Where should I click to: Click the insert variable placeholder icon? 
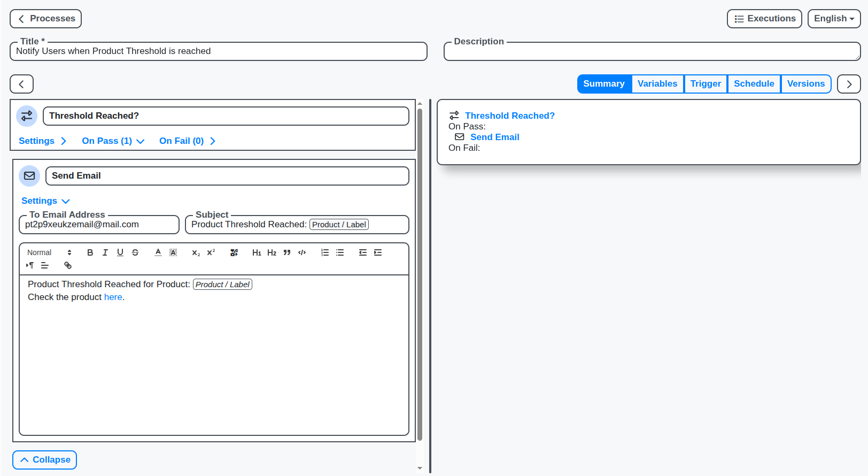click(234, 252)
